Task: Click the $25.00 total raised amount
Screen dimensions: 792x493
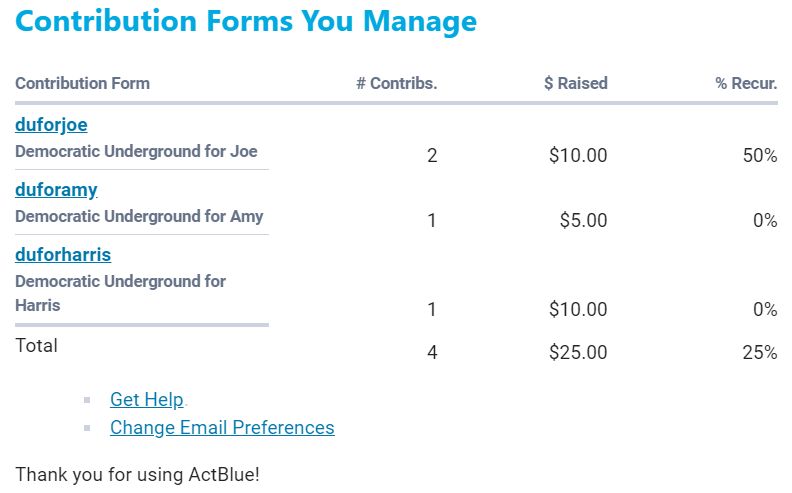Action: pos(578,352)
